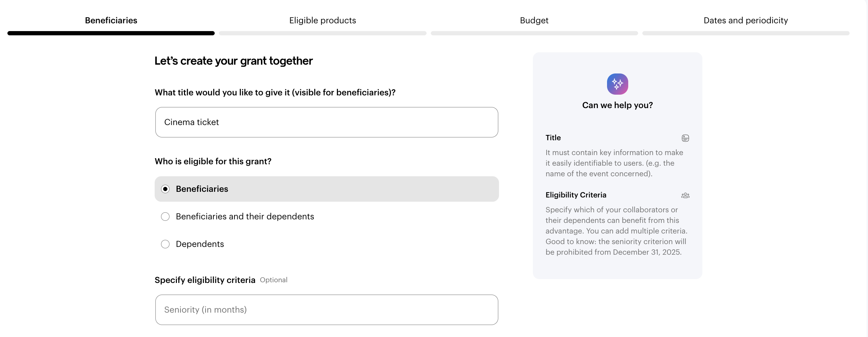Click the sparkle assistant icon

pos(617,84)
